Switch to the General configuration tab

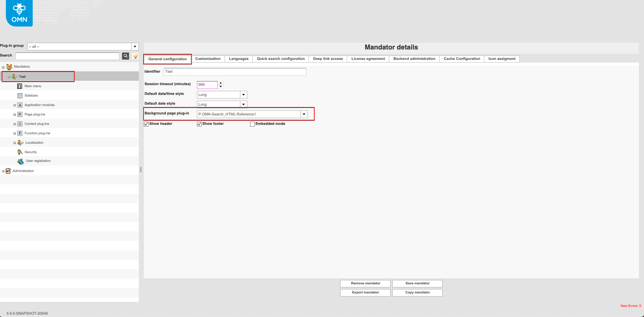[167, 59]
